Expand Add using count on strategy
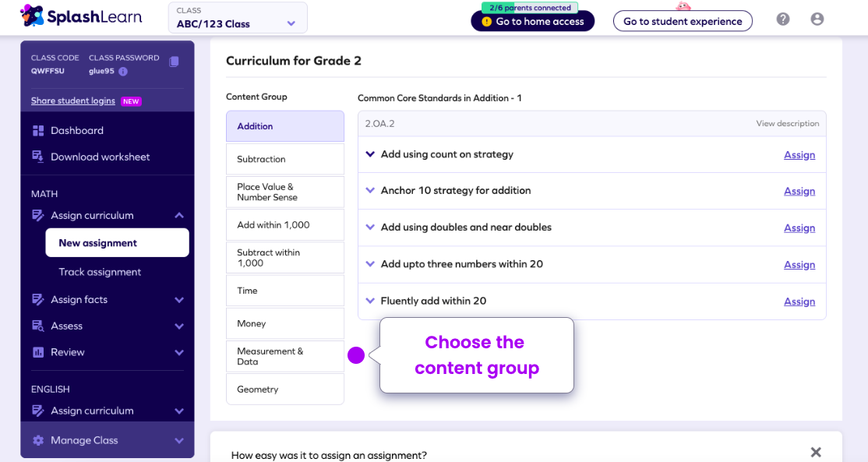This screenshot has width=868, height=462. [x=370, y=154]
